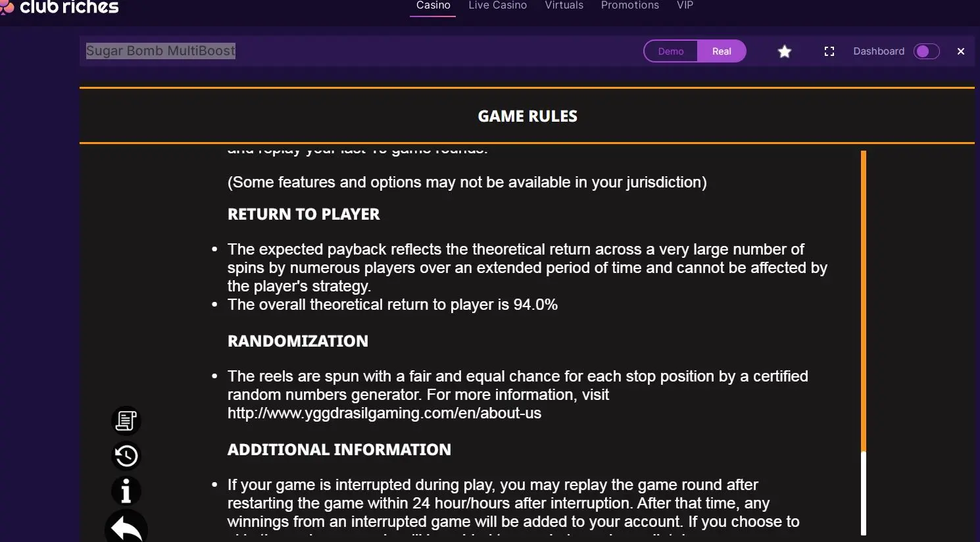Close the game with the X icon
The image size is (980, 542).
[x=961, y=51]
